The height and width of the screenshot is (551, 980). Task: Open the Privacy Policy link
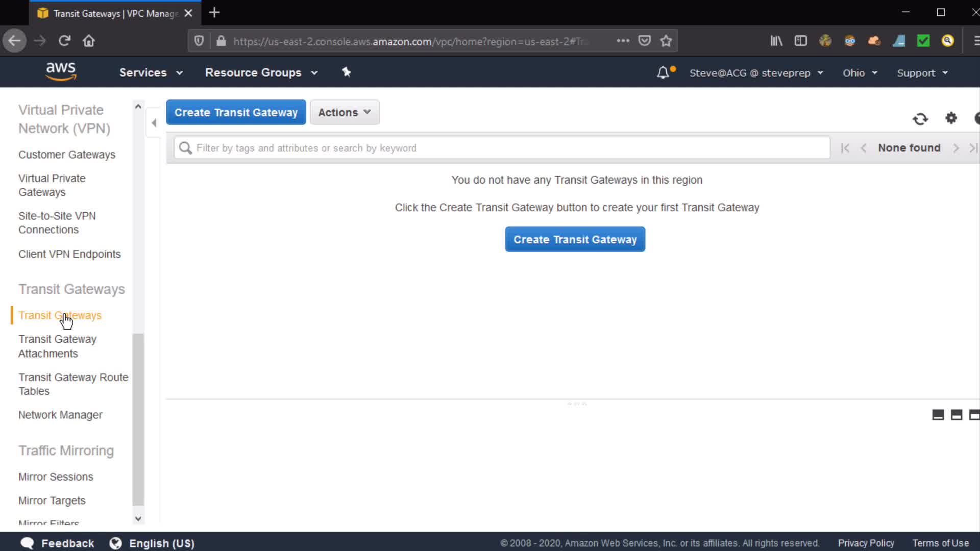coord(866,543)
